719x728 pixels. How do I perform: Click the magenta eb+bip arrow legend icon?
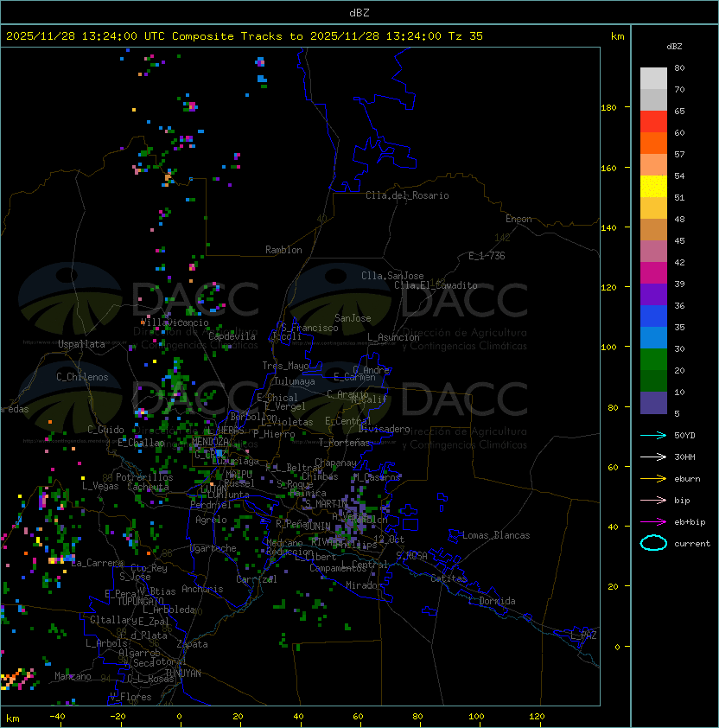(653, 522)
